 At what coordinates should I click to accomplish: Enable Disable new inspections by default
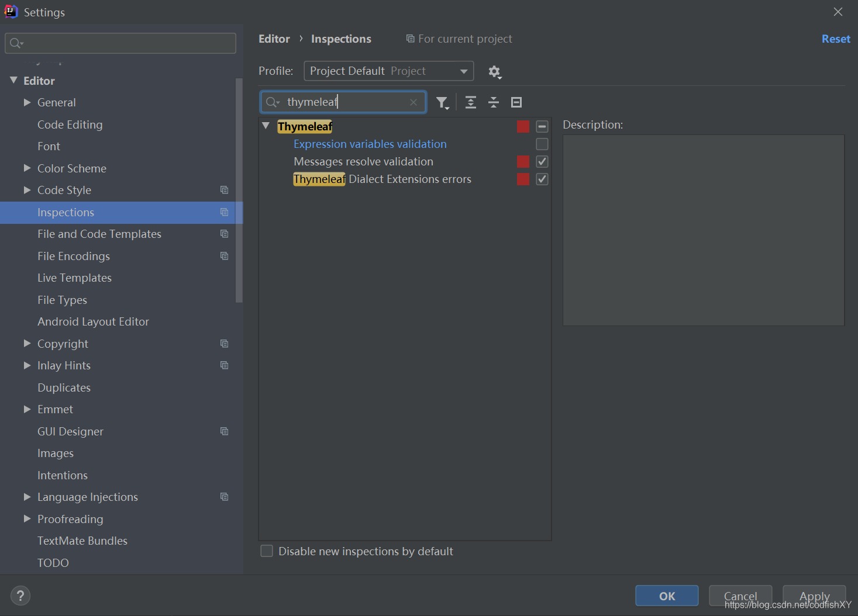267,551
